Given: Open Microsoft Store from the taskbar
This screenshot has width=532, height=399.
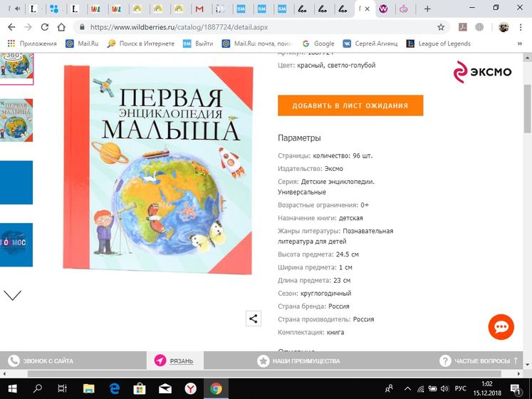Looking at the screenshot, I should tap(140, 388).
